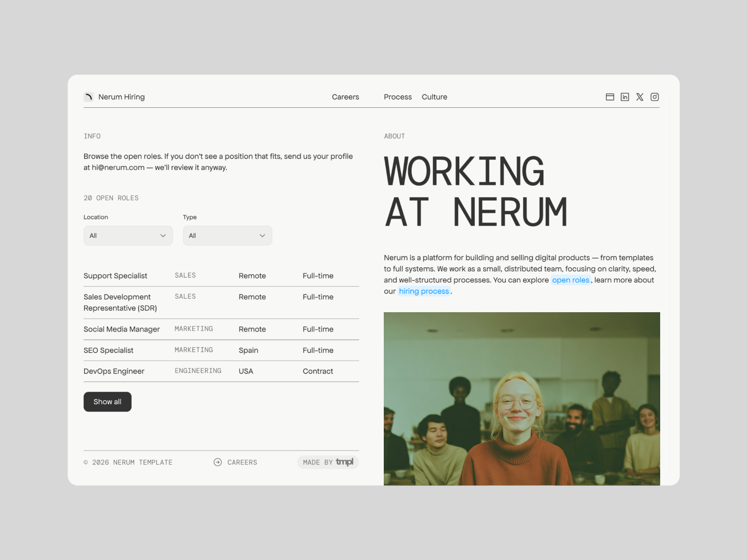Open Nerum's LinkedIn page icon
The height and width of the screenshot is (560, 747).
click(625, 97)
